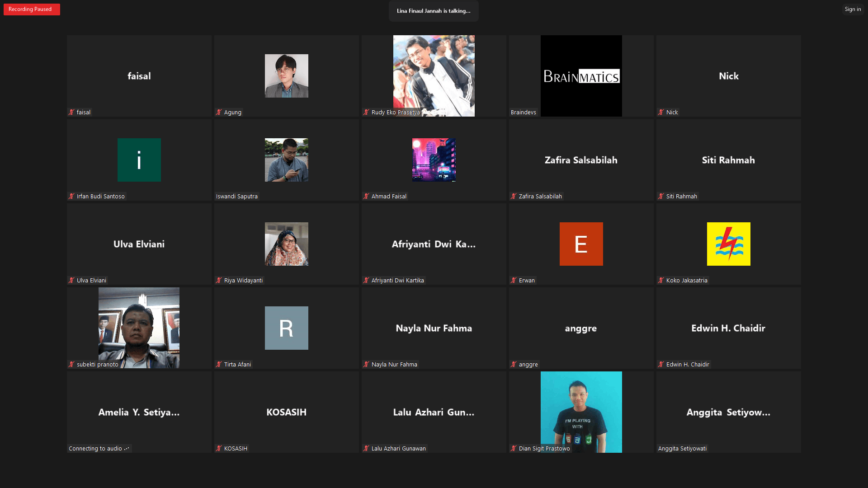Click muted mic icon for Edwin H. Chaidir

coord(661,364)
